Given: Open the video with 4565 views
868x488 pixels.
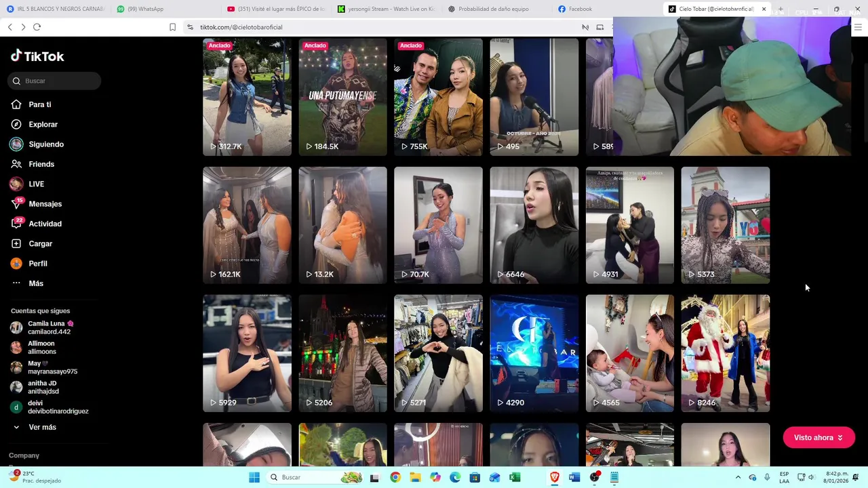Looking at the screenshot, I should pos(630,353).
